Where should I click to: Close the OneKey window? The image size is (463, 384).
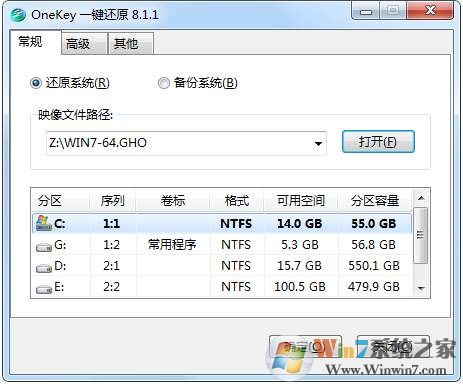[x=431, y=11]
